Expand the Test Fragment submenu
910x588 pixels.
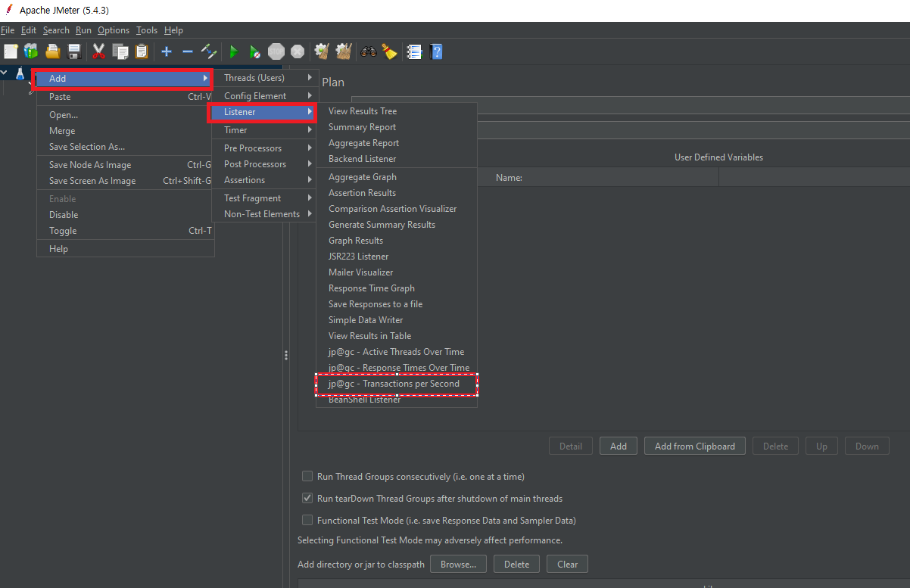[263, 198]
